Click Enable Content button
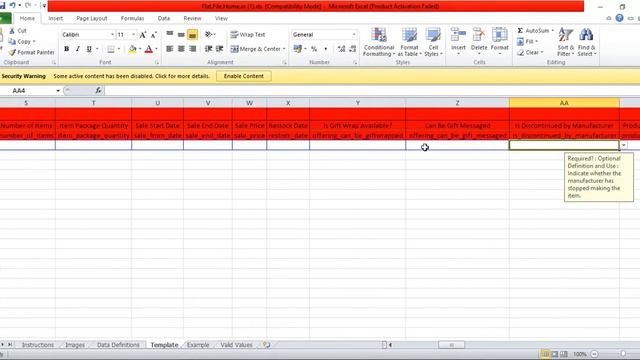 pos(244,76)
